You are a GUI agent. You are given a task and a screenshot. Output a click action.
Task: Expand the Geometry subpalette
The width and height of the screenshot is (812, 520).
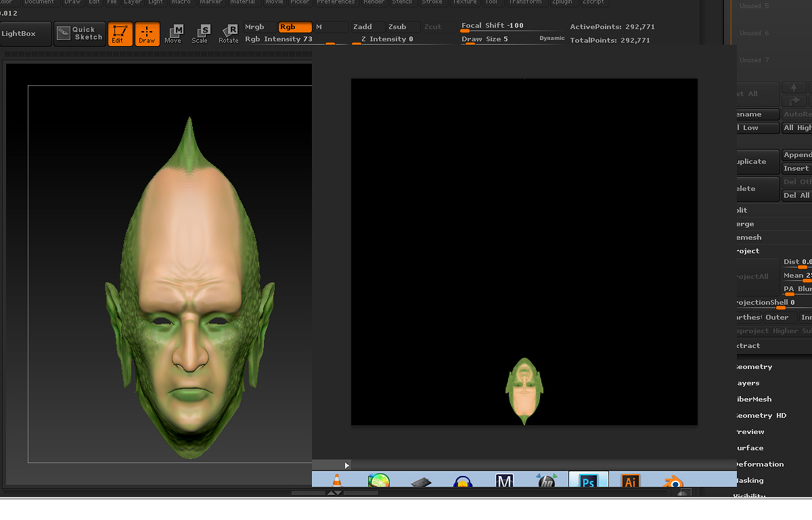pos(753,367)
